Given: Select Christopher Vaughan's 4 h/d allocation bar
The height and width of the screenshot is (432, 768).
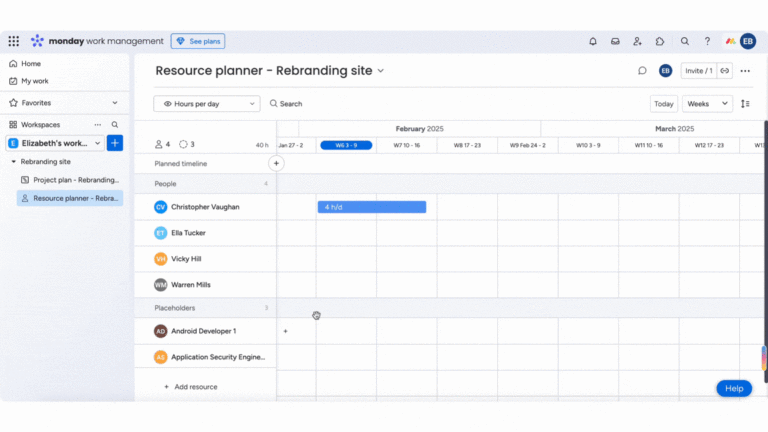Looking at the screenshot, I should click(372, 207).
